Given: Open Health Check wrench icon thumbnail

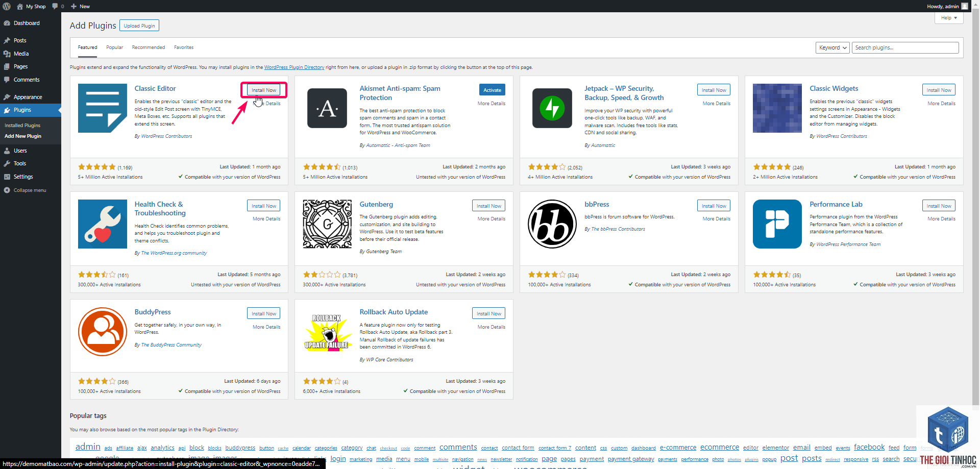Looking at the screenshot, I should tap(103, 224).
